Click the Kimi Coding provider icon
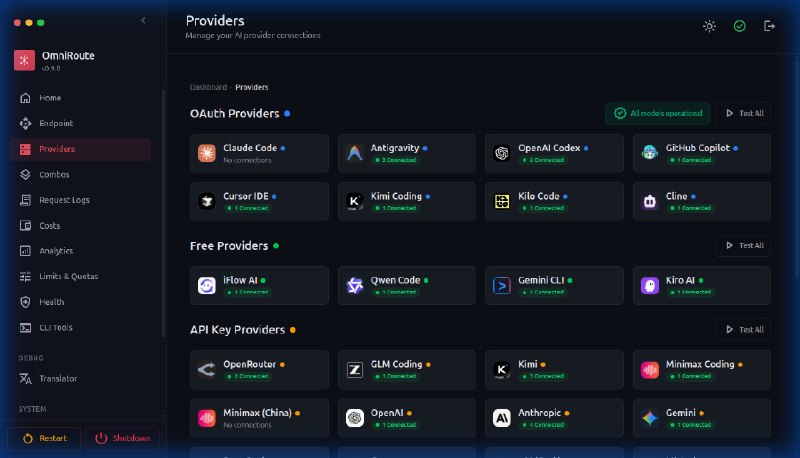 [355, 201]
